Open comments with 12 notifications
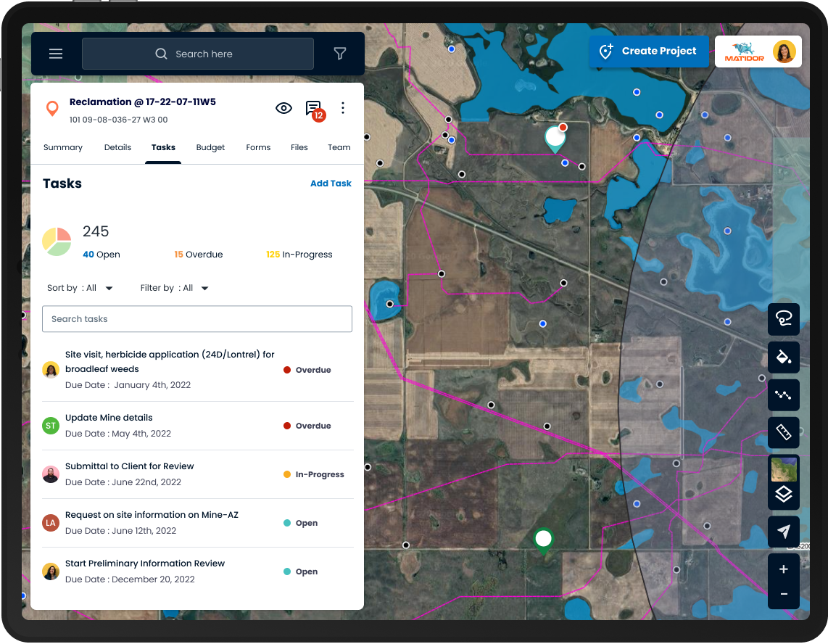Image resolution: width=828 pixels, height=644 pixels. 314,109
